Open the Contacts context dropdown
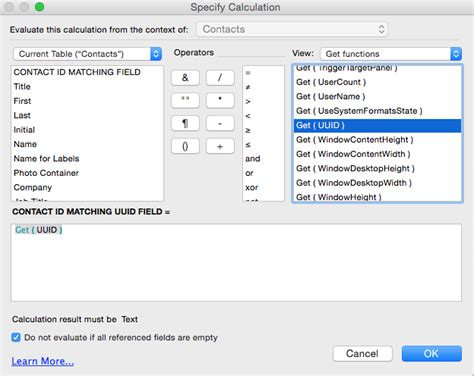This screenshot has width=474, height=376. coord(292,29)
